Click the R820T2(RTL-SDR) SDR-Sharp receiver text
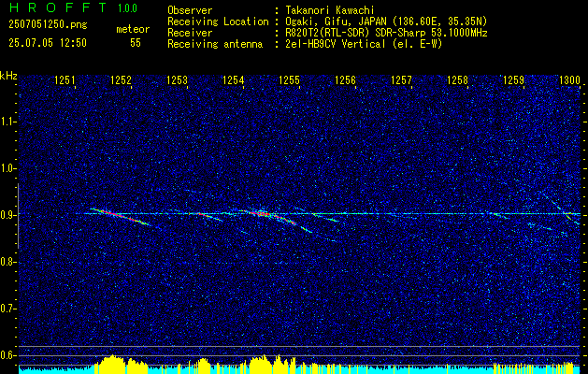This screenshot has height=374, width=588. point(386,33)
